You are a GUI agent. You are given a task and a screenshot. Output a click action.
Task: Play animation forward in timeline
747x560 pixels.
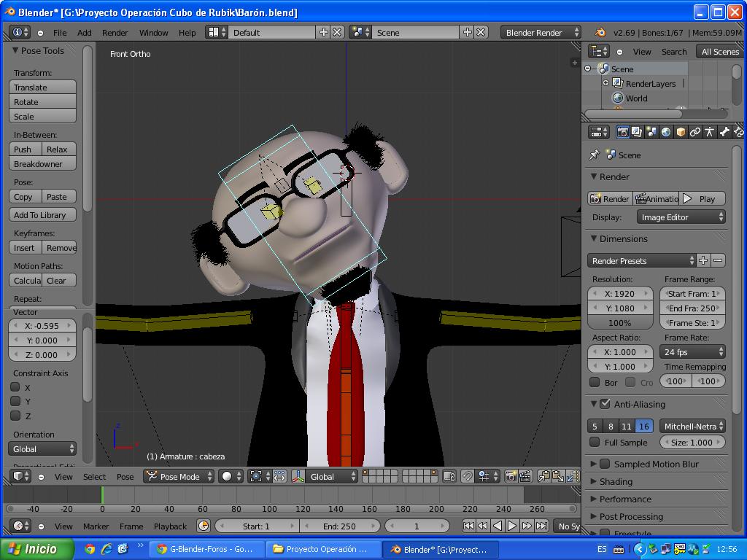pos(512,526)
